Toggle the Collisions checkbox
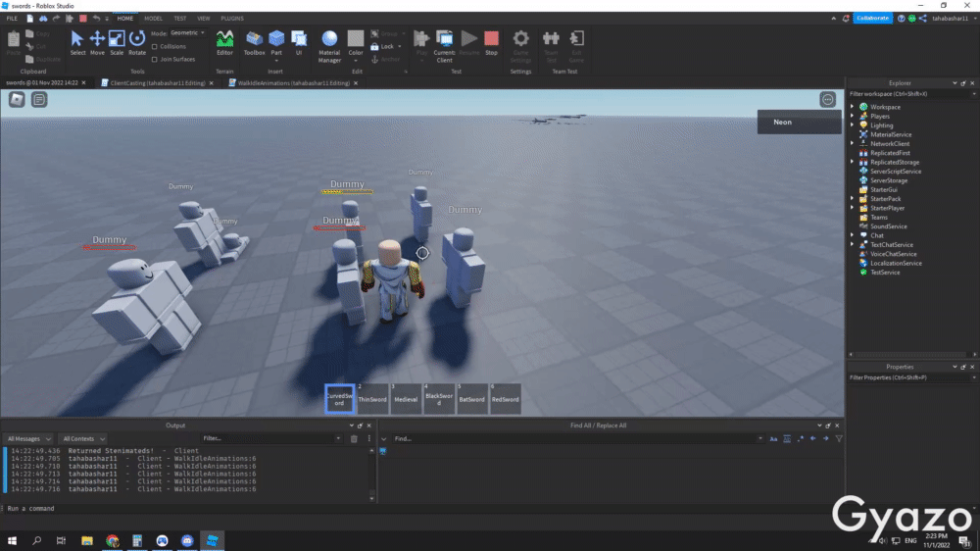The width and height of the screenshot is (980, 551). pyautogui.click(x=155, y=46)
